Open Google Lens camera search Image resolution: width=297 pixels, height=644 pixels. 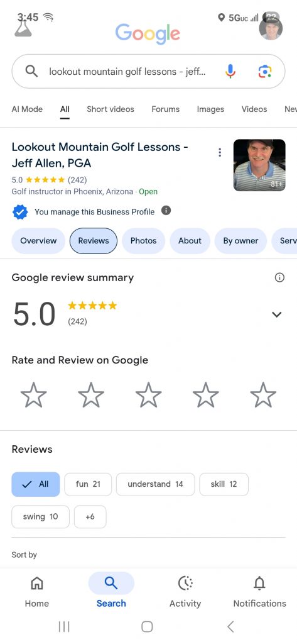[265, 72]
